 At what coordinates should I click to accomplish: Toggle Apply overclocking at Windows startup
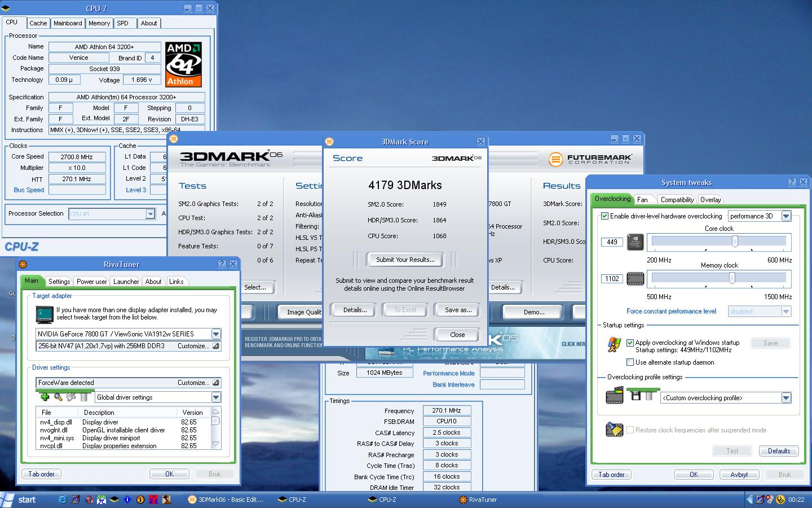click(630, 343)
